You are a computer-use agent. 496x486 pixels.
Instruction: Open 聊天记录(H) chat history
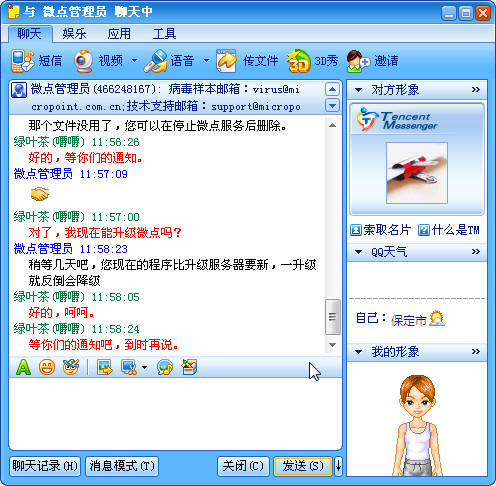(x=45, y=466)
